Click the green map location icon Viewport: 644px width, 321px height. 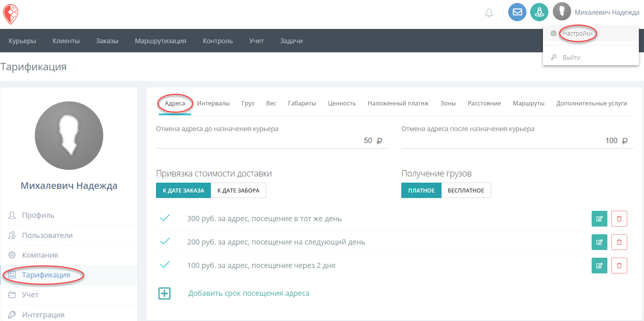[x=539, y=12]
